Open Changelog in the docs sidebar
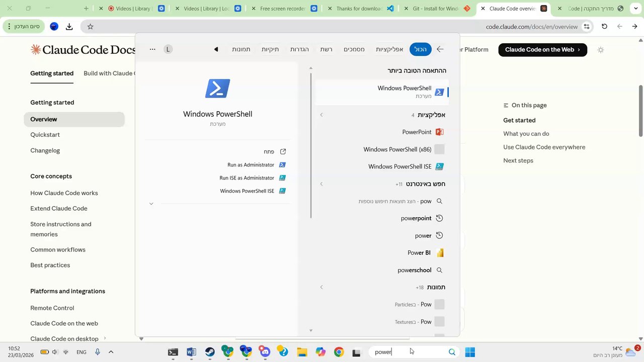The width and height of the screenshot is (644, 362). pyautogui.click(x=45, y=150)
